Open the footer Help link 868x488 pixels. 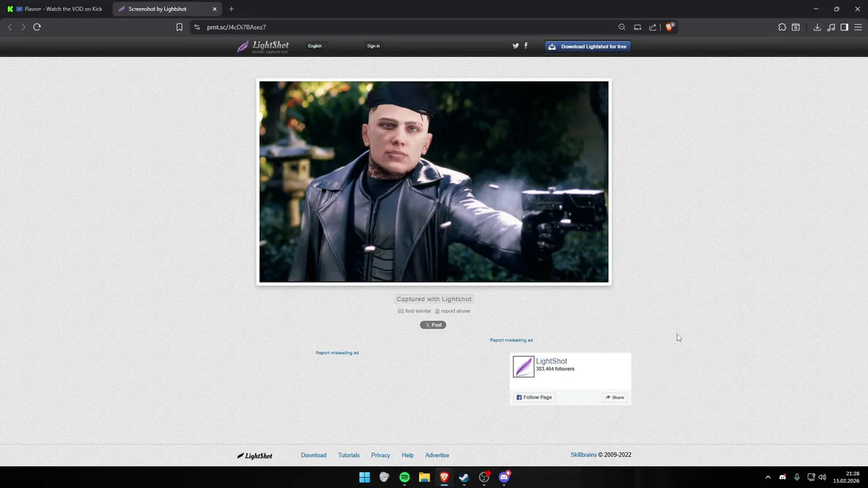(408, 455)
